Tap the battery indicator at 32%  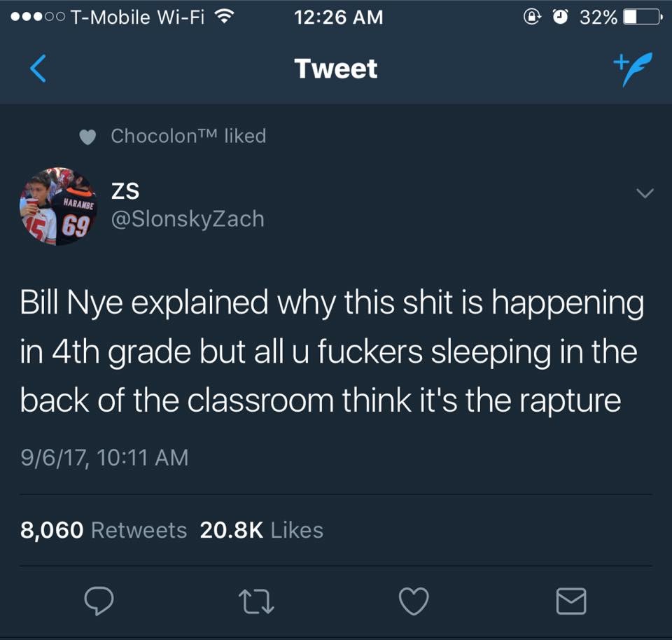point(642,17)
